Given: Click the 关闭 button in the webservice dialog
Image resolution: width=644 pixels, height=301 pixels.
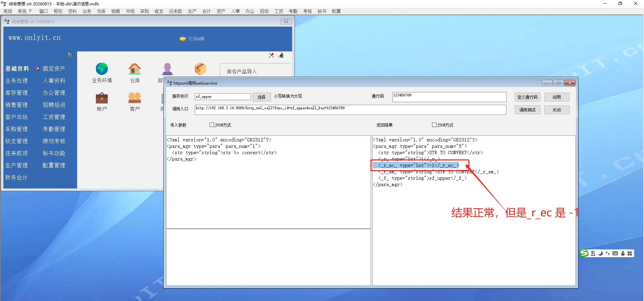Looking at the screenshot, I should point(557,110).
